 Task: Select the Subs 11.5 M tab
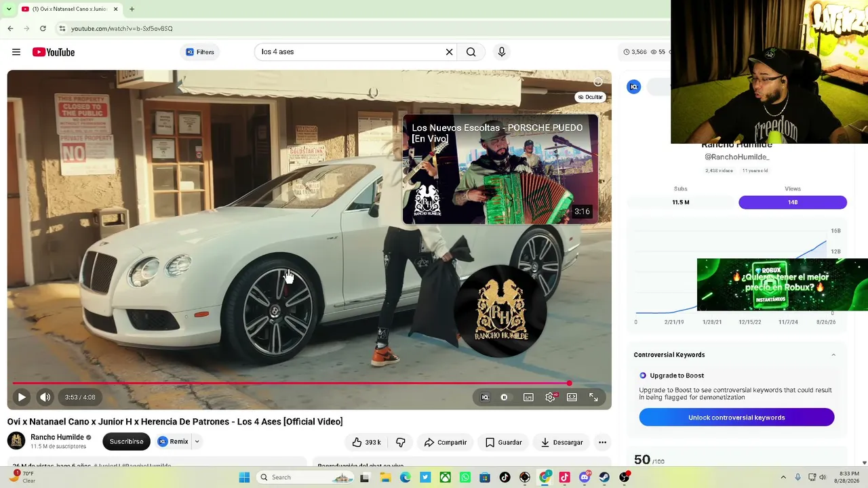pyautogui.click(x=681, y=202)
